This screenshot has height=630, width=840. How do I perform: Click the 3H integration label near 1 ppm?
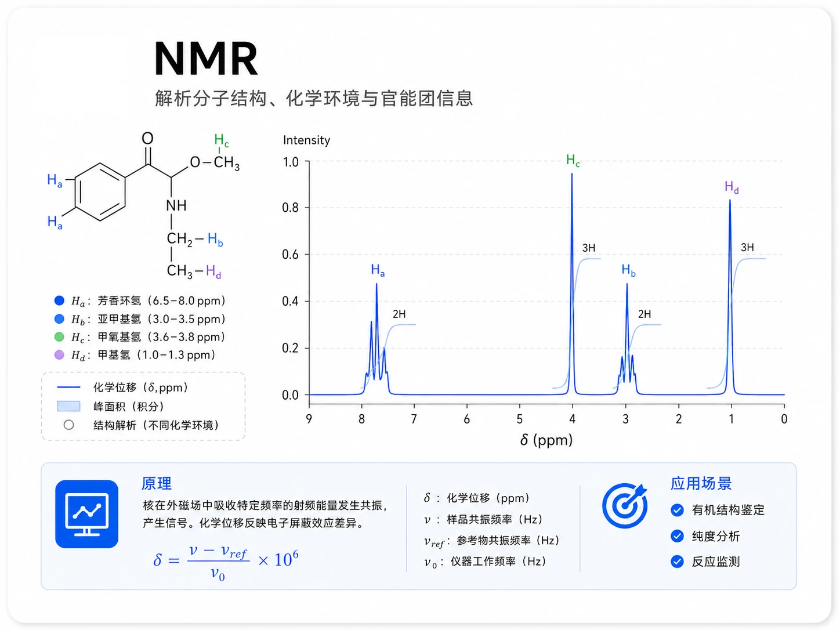(x=747, y=247)
